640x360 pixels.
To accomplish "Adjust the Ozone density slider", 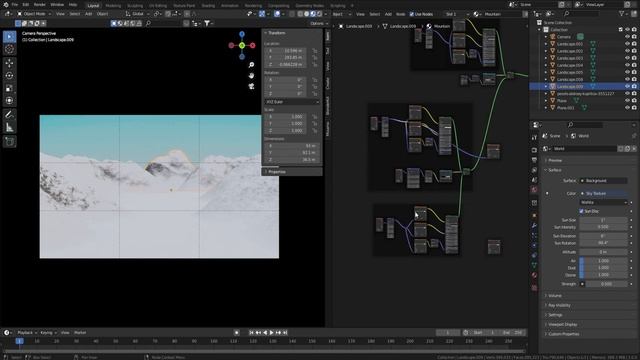I will point(603,275).
